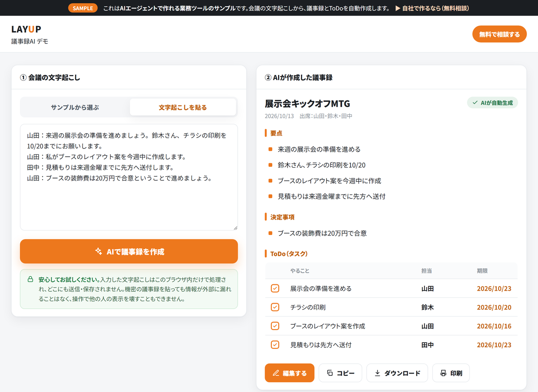Click bullet 来週の展示会の準備を進める

pos(319,149)
